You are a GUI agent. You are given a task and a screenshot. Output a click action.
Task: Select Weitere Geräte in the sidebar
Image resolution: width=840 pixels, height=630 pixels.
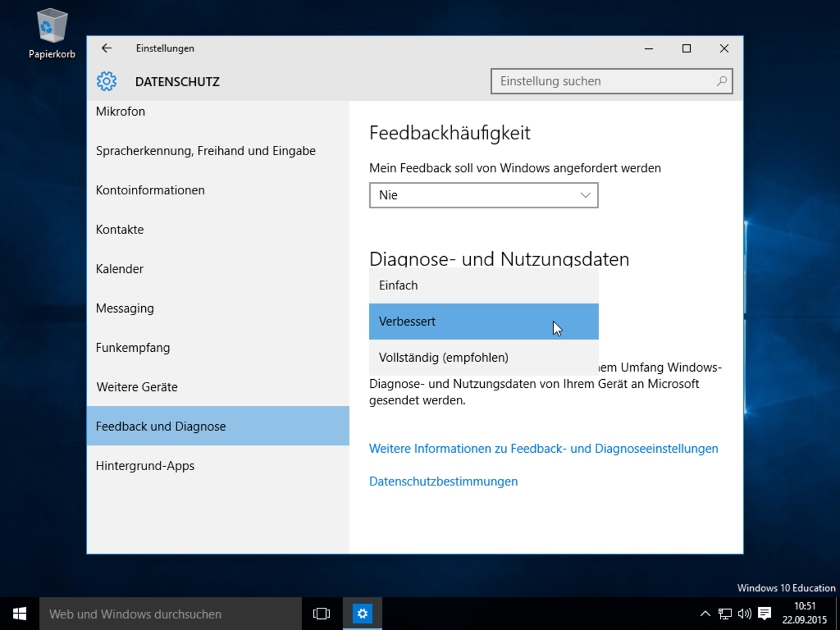218,387
